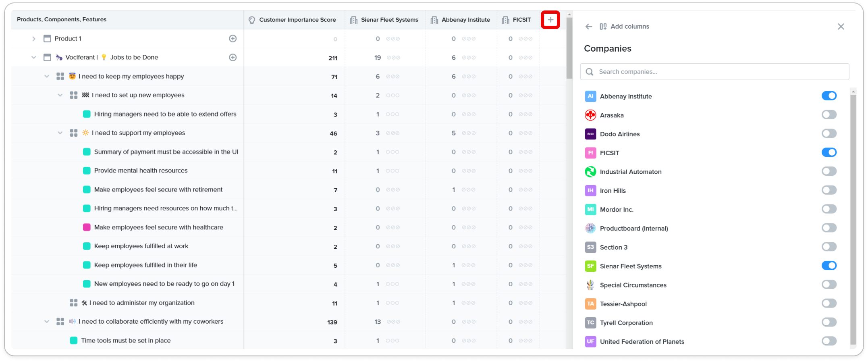Disable the Abbenay Institute column toggle
The width and height of the screenshot is (868, 362).
(829, 96)
